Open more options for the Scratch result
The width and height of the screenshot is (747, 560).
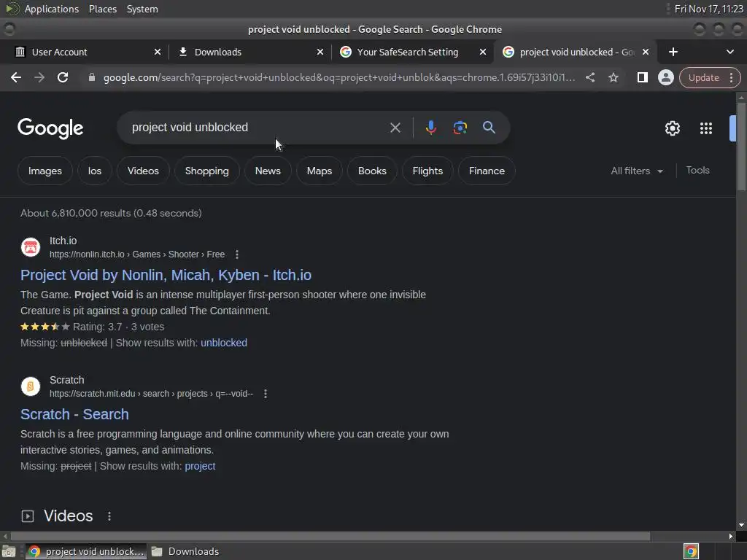(266, 394)
